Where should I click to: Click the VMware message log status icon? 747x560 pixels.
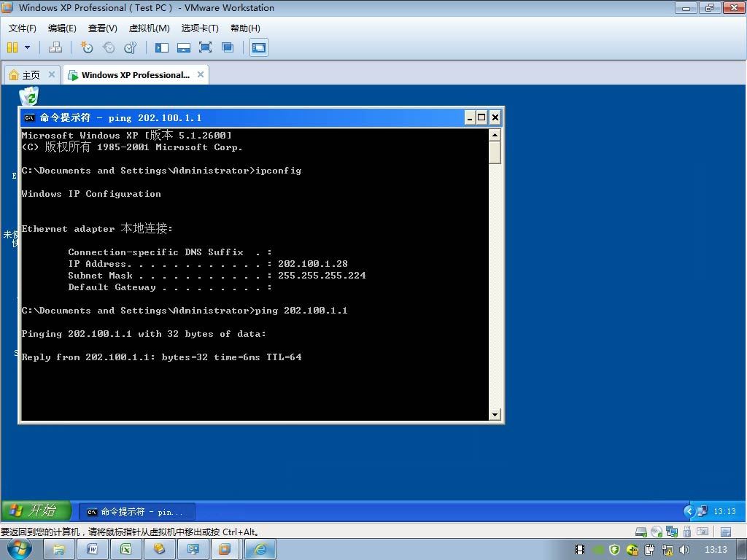coord(726,532)
